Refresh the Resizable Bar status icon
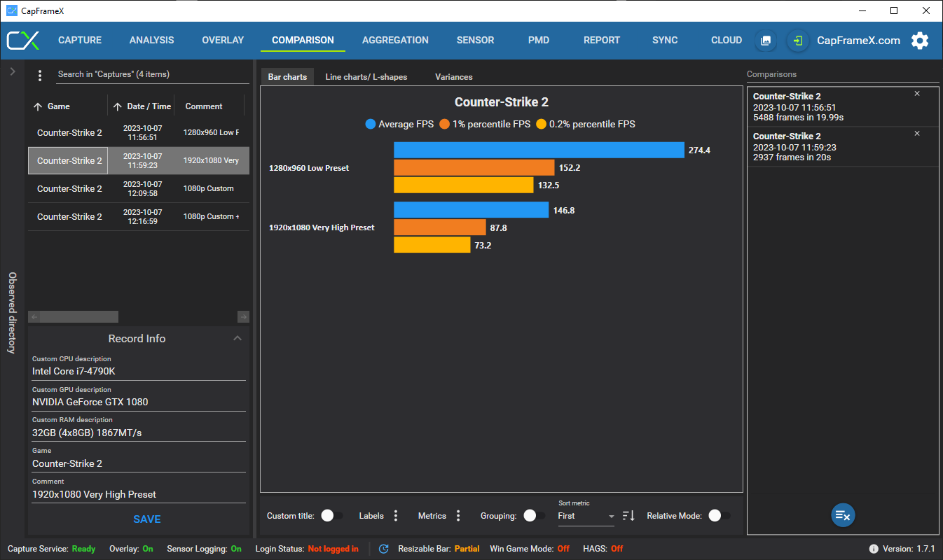The height and width of the screenshot is (560, 943). click(x=383, y=549)
